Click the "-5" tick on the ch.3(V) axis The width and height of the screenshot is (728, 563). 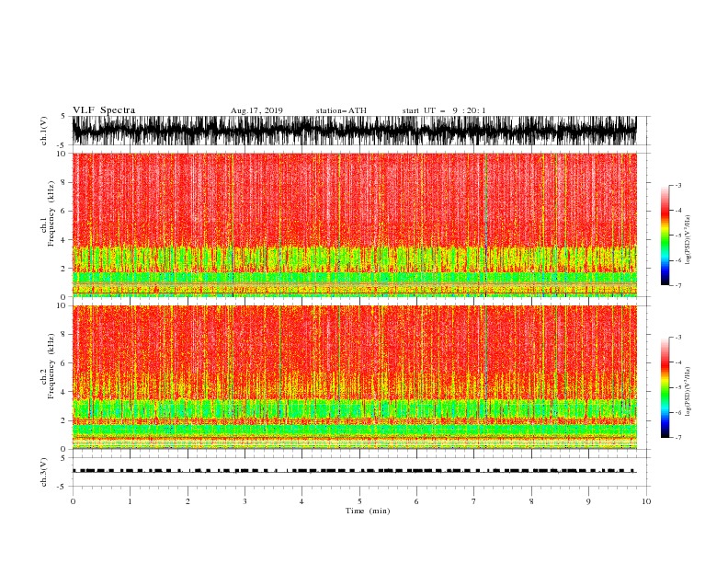pos(63,487)
